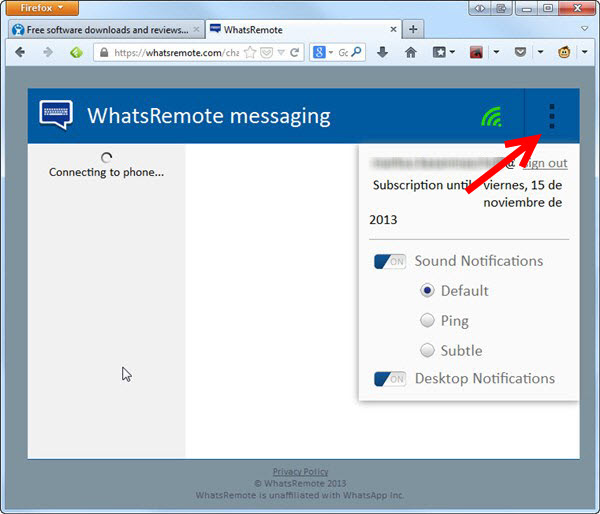The width and height of the screenshot is (600, 514).
Task: Choose the Default sound option
Action: [x=427, y=291]
